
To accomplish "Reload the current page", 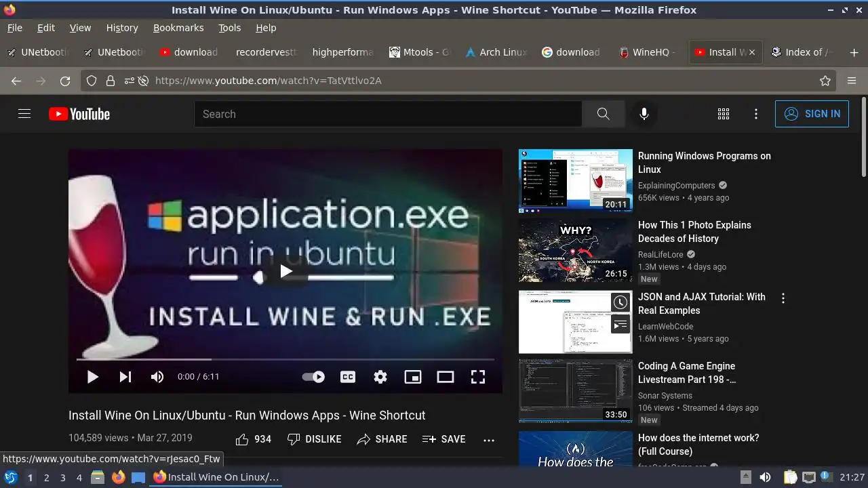I will pyautogui.click(x=65, y=81).
